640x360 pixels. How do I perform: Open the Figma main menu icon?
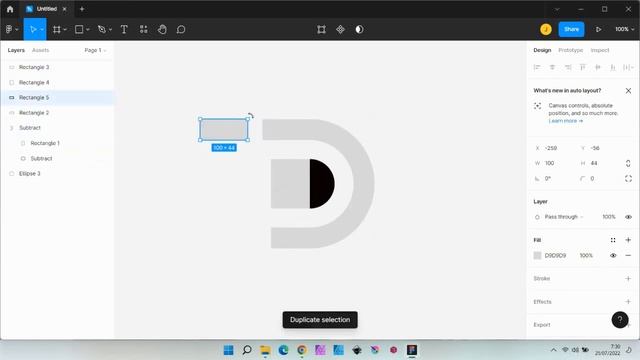click(x=9, y=29)
